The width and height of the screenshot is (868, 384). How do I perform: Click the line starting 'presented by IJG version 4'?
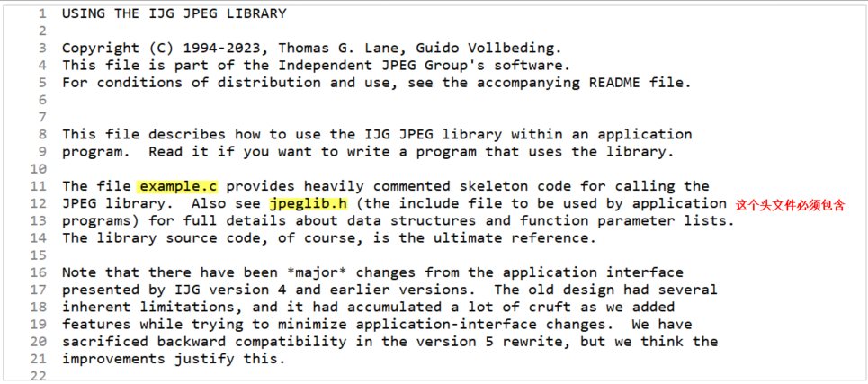389,290
